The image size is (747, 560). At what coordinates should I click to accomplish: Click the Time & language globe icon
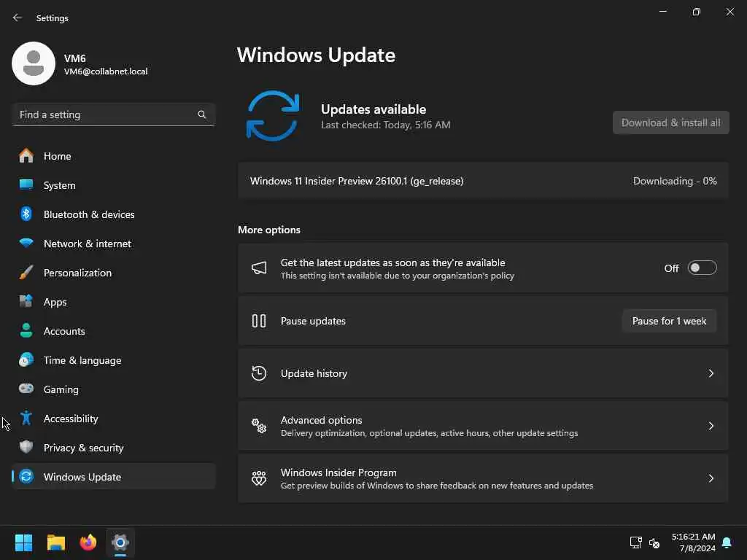[x=26, y=359]
